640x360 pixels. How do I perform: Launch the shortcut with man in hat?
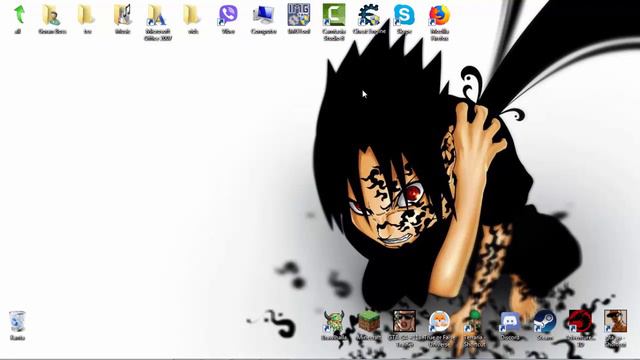pyautogui.click(x=615, y=321)
